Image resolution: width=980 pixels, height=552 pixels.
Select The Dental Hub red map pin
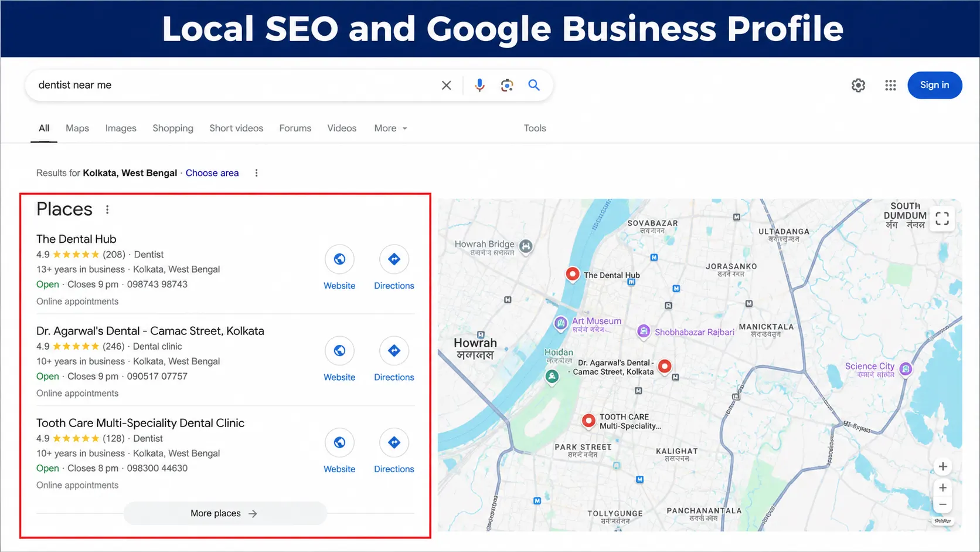(x=573, y=274)
